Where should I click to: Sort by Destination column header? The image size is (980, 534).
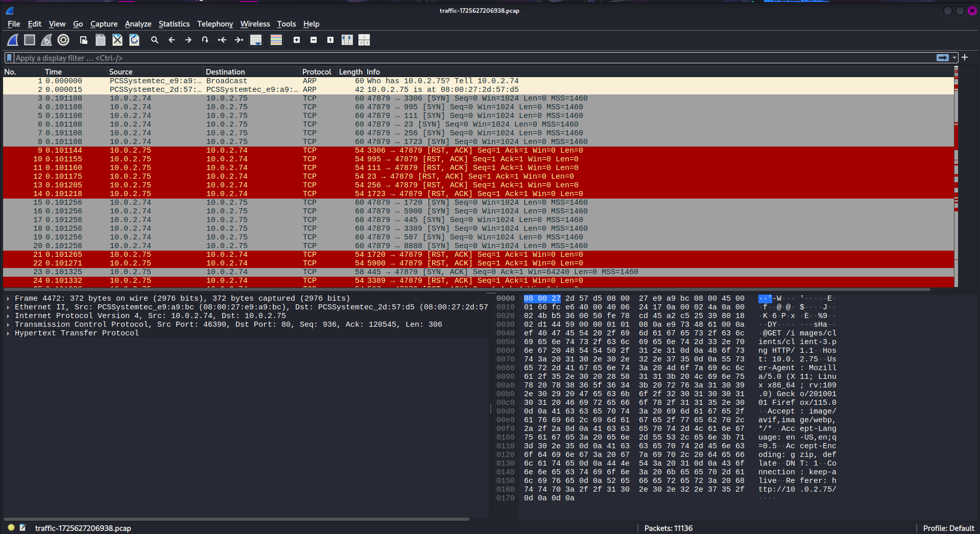pos(252,72)
